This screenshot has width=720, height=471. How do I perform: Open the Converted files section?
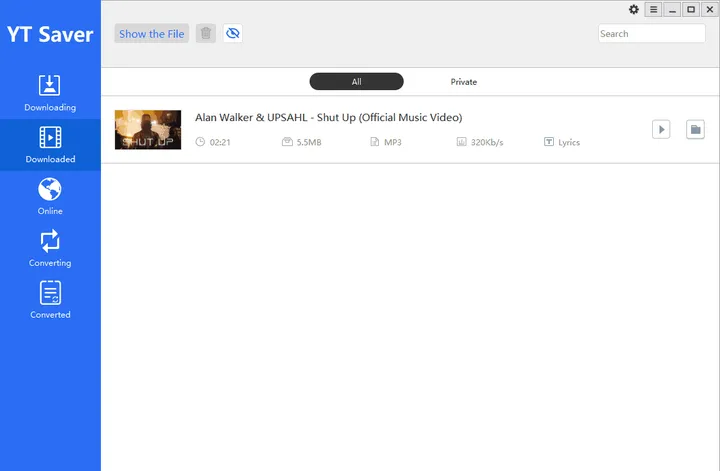tap(50, 293)
